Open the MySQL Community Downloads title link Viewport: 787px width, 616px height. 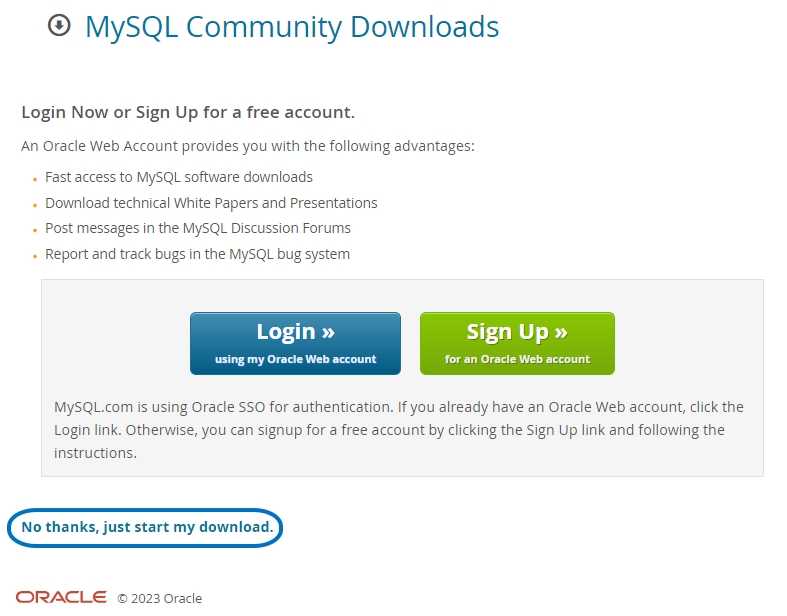tap(292, 27)
